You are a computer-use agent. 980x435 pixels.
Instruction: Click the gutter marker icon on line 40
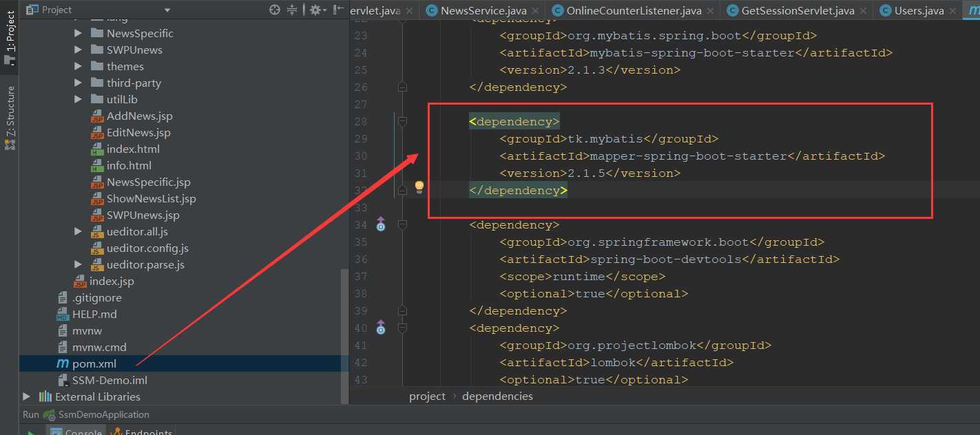pos(380,327)
